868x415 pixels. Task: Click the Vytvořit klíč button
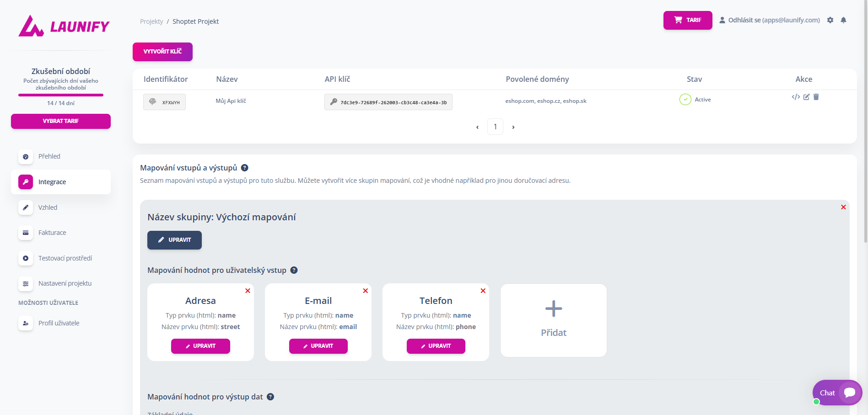pyautogui.click(x=162, y=52)
